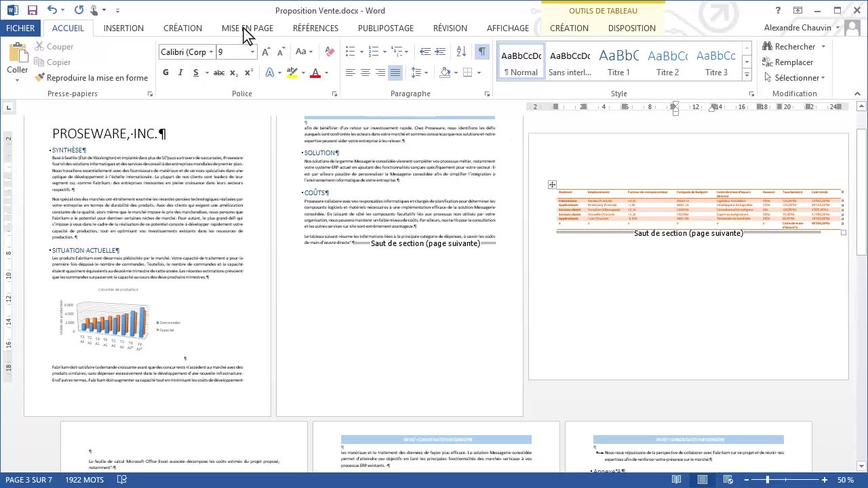This screenshot has height=488, width=868.
Task: Switch to the RÉFÉRENCES tab
Action: (x=315, y=28)
